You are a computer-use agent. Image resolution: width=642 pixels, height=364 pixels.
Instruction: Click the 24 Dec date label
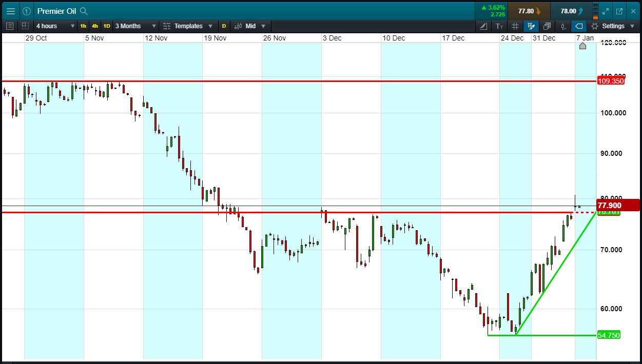pyautogui.click(x=512, y=38)
